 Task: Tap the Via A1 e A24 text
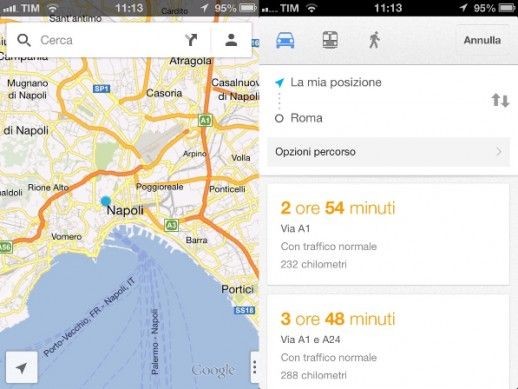[x=310, y=340]
